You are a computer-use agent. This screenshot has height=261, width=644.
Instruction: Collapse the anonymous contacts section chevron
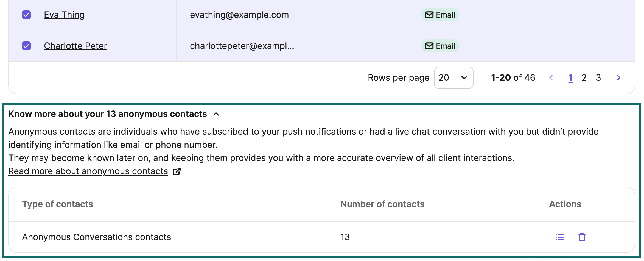point(216,114)
